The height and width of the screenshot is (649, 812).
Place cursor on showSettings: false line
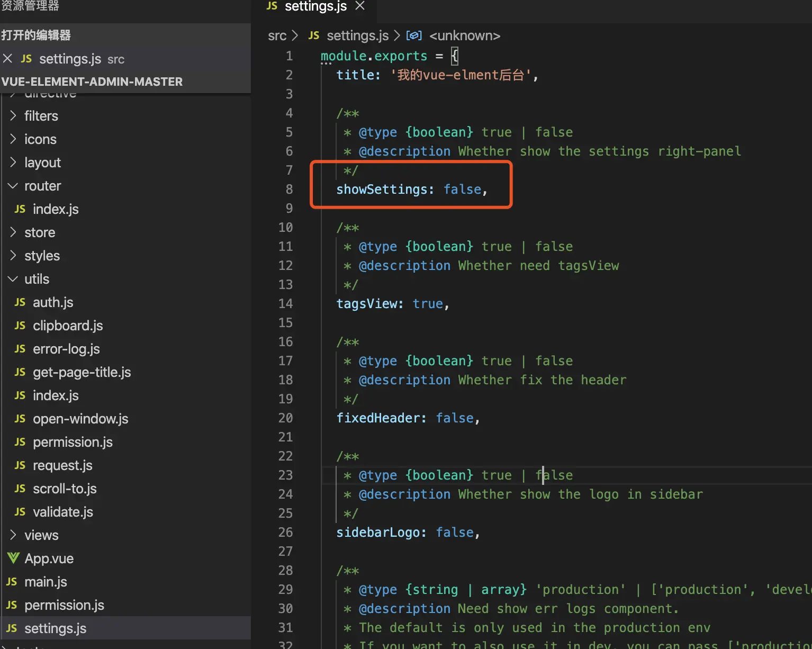412,189
